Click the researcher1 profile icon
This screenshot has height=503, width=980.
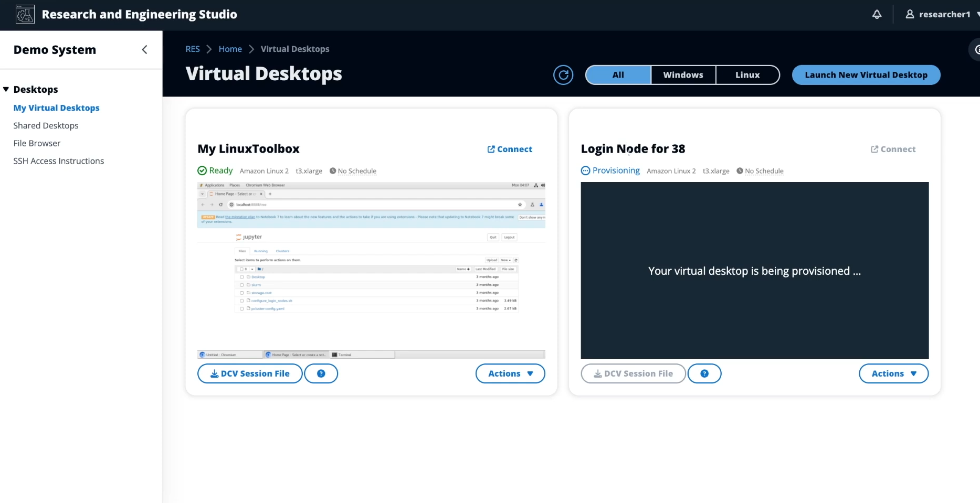point(910,14)
